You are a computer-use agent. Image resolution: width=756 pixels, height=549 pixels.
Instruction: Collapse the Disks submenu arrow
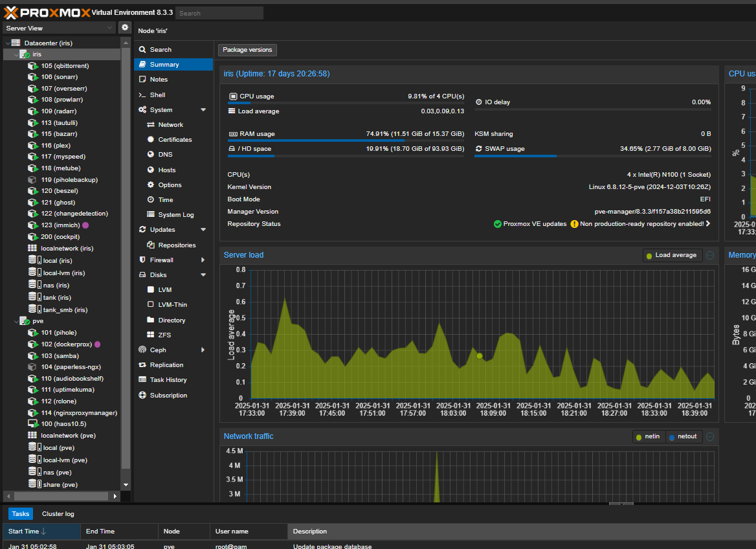pos(203,274)
